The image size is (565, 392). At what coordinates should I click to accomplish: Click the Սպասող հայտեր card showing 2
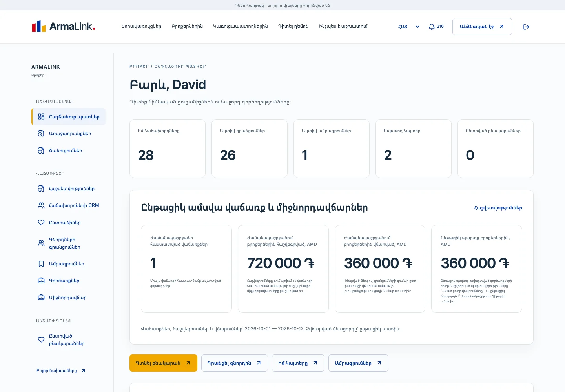[414, 149]
